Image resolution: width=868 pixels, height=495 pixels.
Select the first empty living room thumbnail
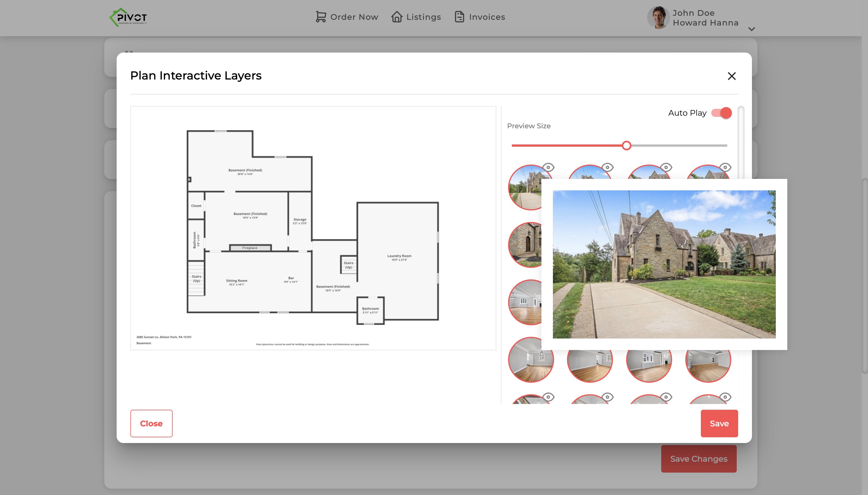pos(525,303)
